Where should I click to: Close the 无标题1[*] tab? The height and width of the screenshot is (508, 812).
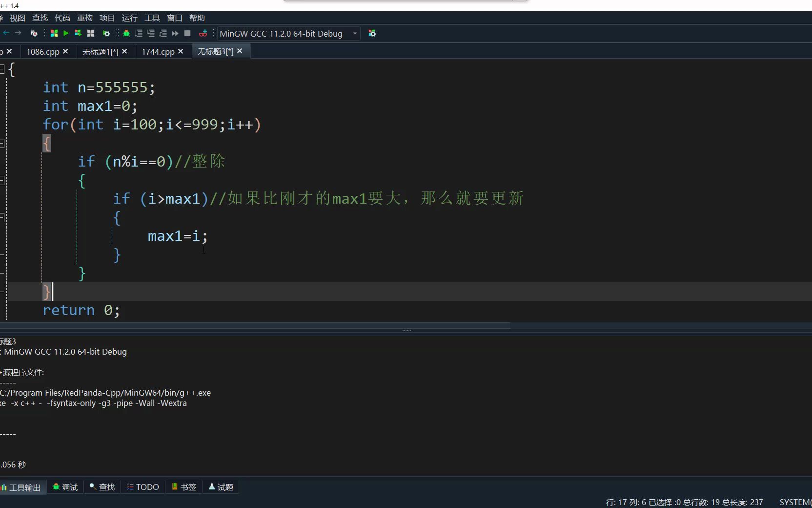124,51
